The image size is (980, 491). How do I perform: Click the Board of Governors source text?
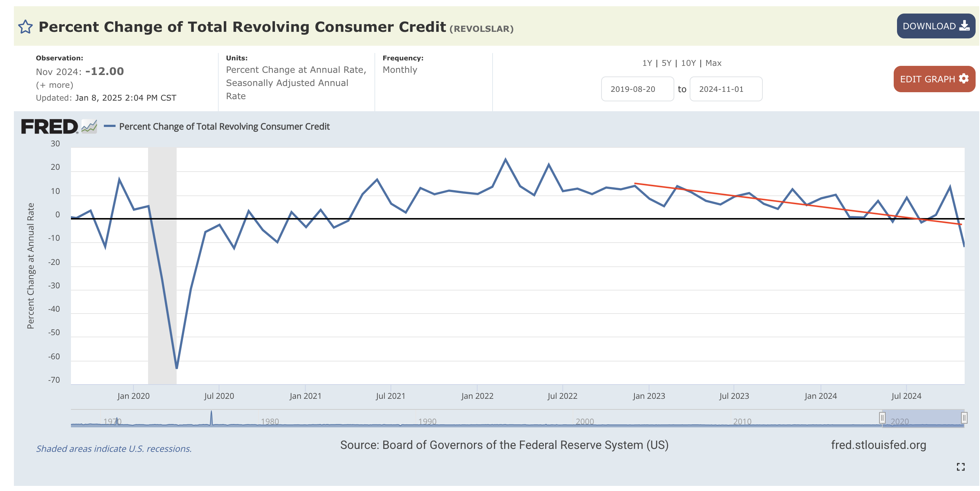pos(504,445)
